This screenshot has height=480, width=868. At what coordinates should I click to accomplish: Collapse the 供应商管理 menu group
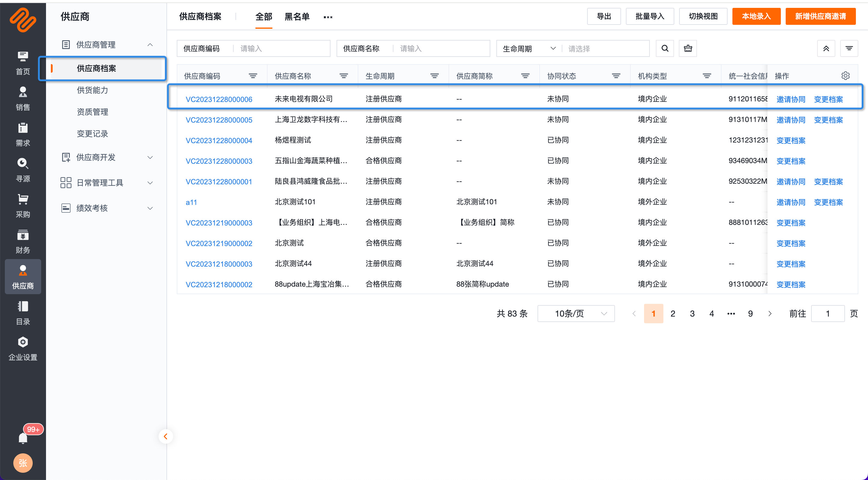(150, 45)
